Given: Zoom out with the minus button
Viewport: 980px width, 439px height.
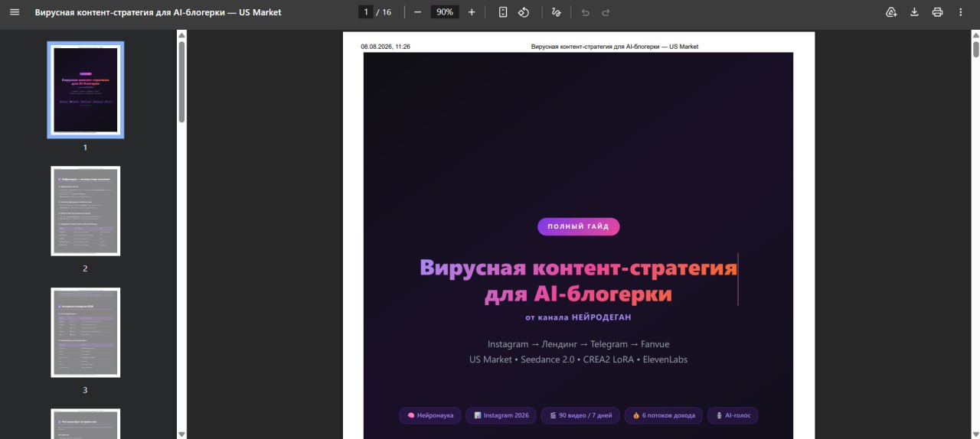Looking at the screenshot, I should coord(417,12).
